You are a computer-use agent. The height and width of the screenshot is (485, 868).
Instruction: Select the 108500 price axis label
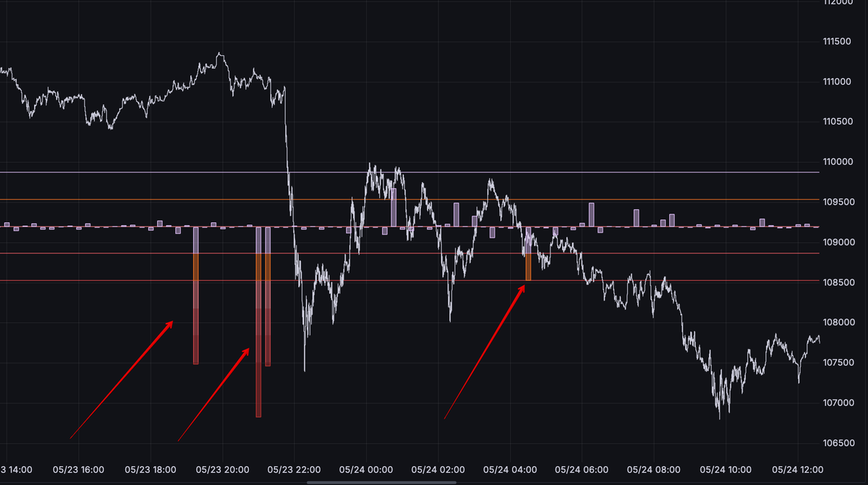pyautogui.click(x=837, y=282)
